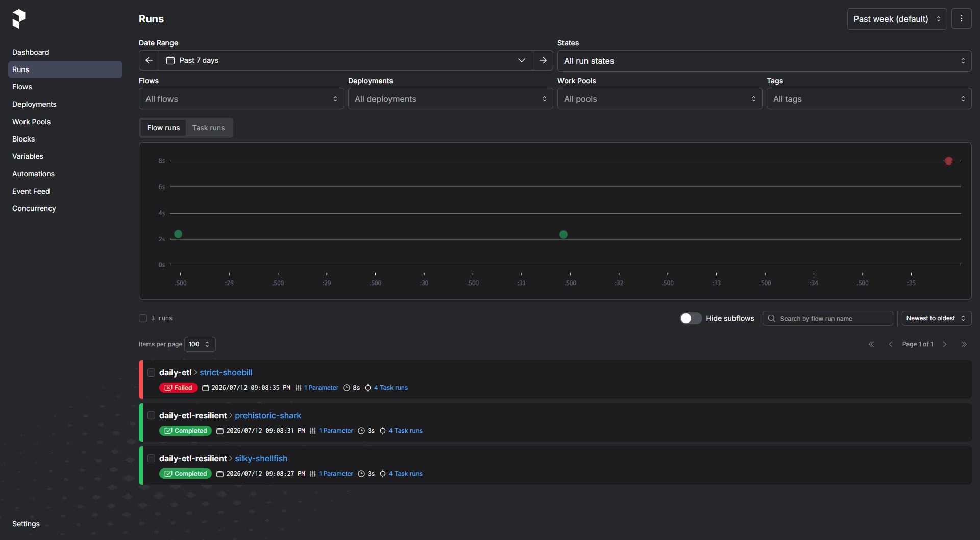Click the Prefect logo icon

coord(19,19)
